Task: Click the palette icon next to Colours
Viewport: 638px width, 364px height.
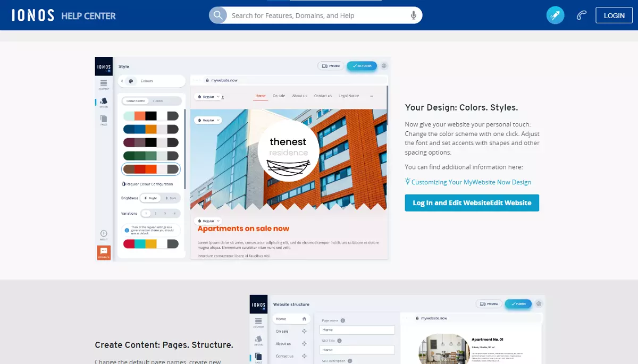Action: click(x=131, y=81)
